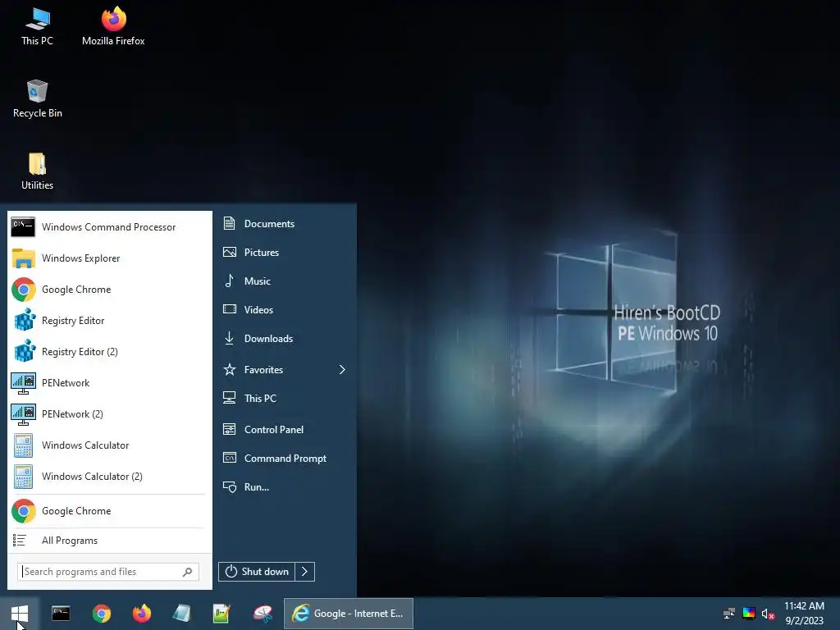The image size is (840, 630).
Task: Launch PENetwork from the start menu
Action: pos(109,382)
